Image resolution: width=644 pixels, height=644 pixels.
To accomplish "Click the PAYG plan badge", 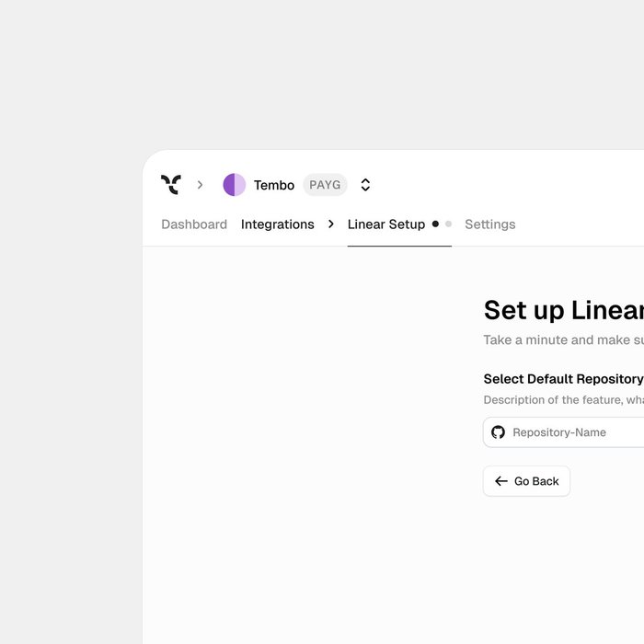I will [x=325, y=184].
